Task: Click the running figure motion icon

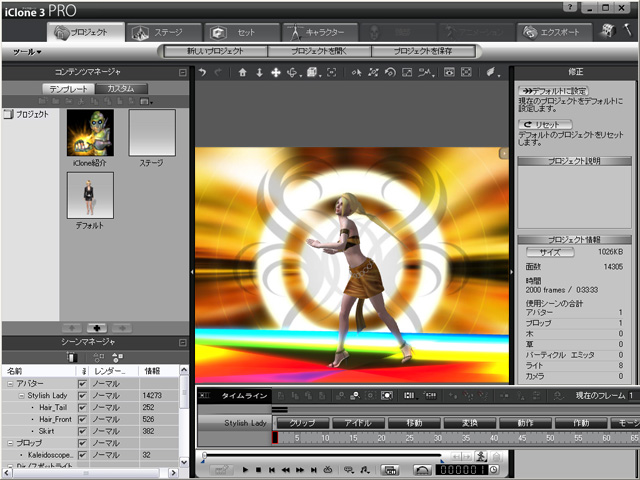Action: (481, 456)
